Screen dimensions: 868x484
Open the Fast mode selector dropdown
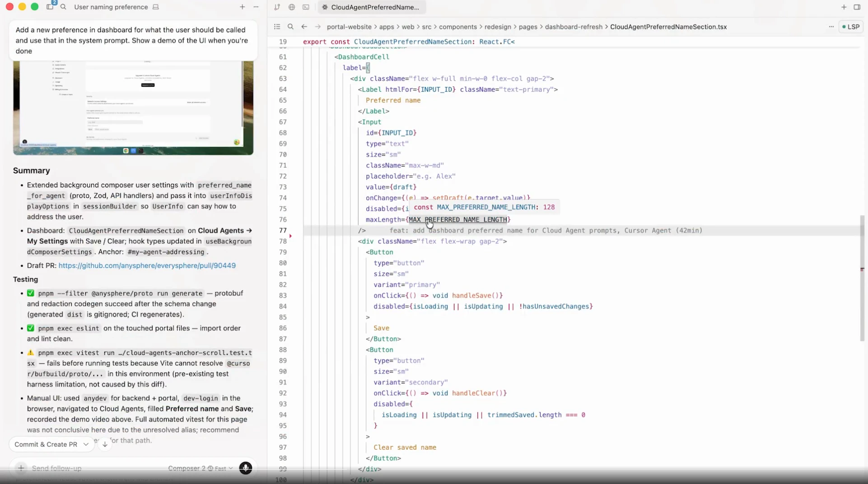(x=224, y=469)
